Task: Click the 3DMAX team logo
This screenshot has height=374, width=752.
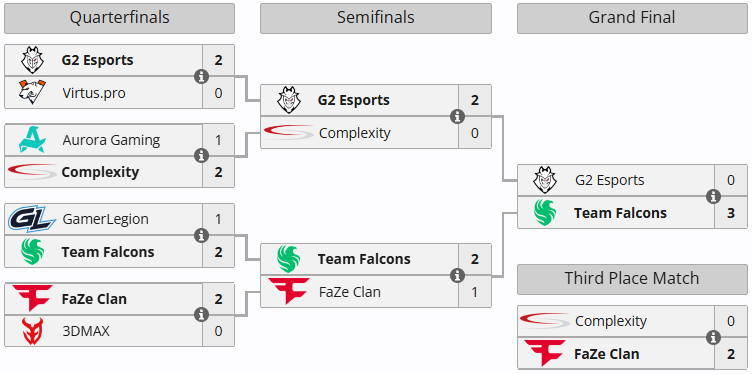Action: pos(32,331)
